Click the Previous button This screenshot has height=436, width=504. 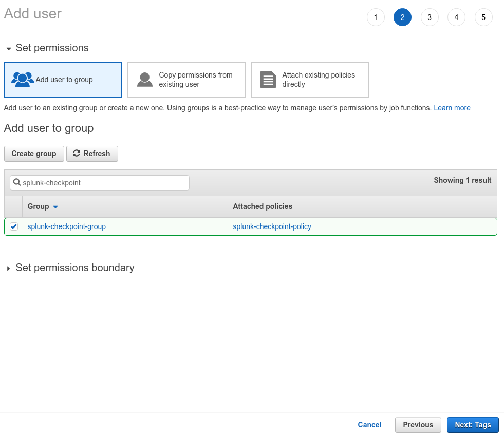[x=418, y=425]
